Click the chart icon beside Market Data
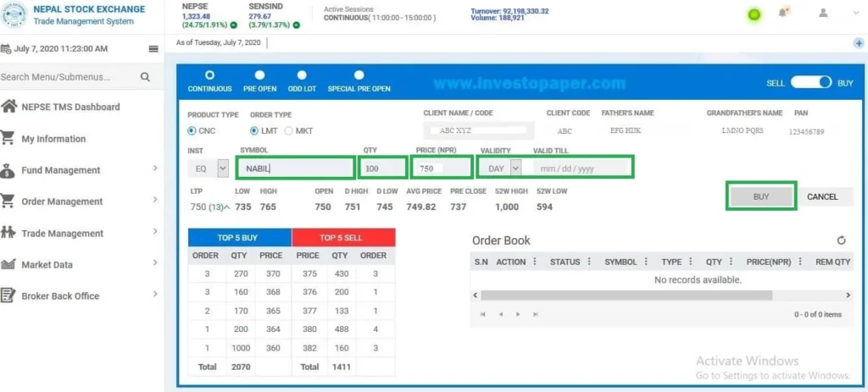 click(8, 264)
